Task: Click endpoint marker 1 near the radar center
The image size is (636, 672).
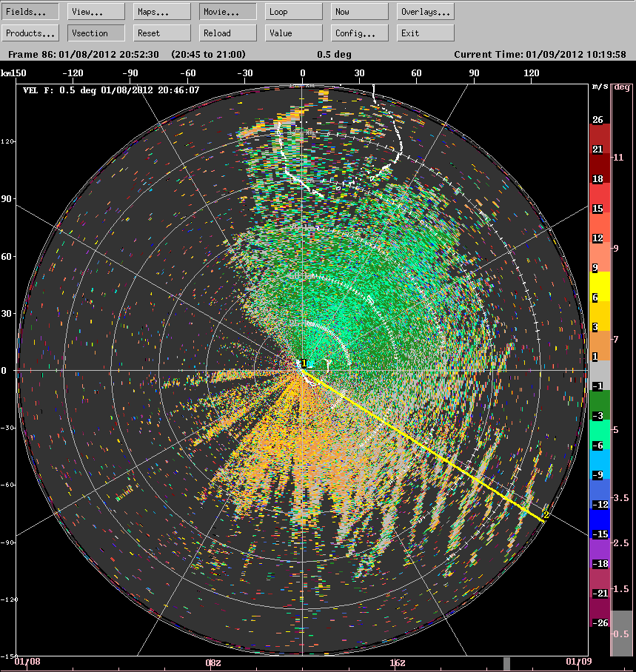Action: pyautogui.click(x=304, y=363)
